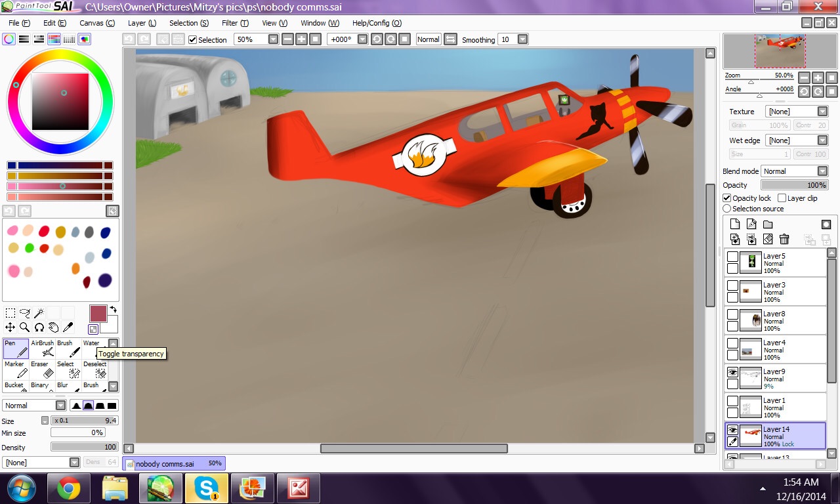Toggle the Selection checkbox in toolbar
This screenshot has width=840, height=504.
tap(193, 40)
